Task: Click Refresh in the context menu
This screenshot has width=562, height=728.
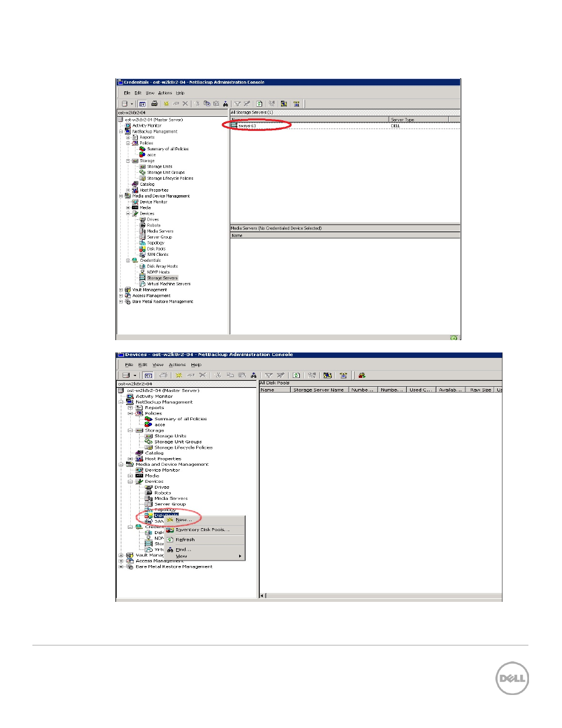Action: tap(185, 540)
